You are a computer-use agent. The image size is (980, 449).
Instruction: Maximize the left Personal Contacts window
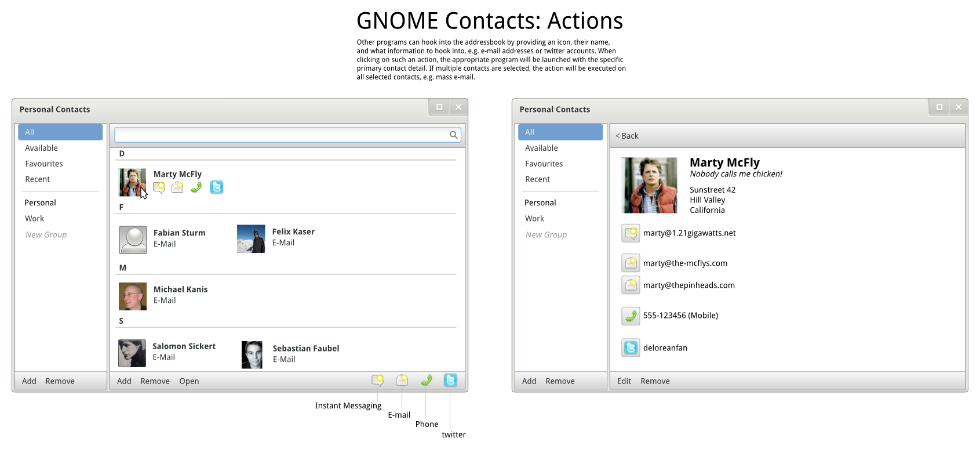tap(439, 107)
